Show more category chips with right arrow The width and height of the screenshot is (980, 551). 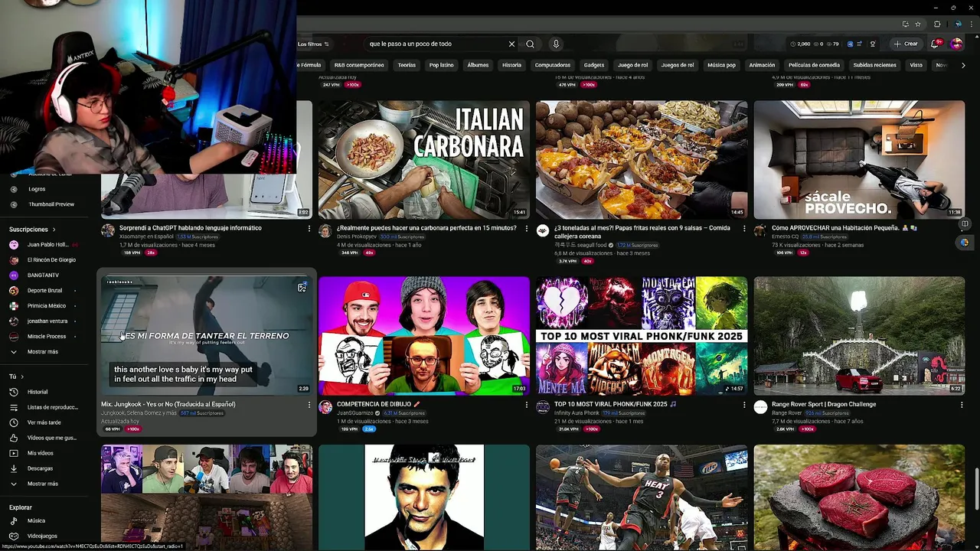tap(963, 65)
